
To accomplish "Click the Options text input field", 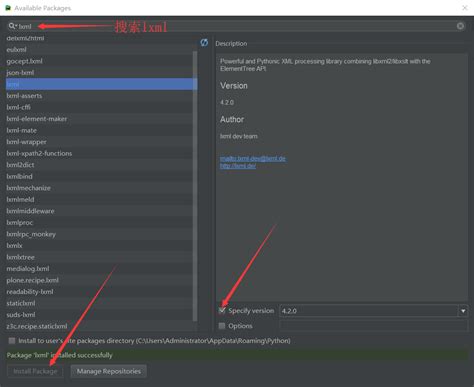I will point(373,326).
